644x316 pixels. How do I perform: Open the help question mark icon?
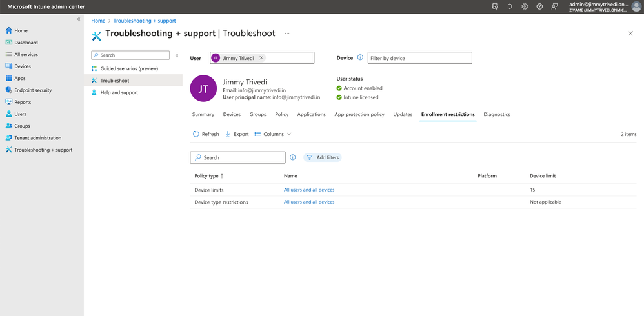tap(539, 6)
